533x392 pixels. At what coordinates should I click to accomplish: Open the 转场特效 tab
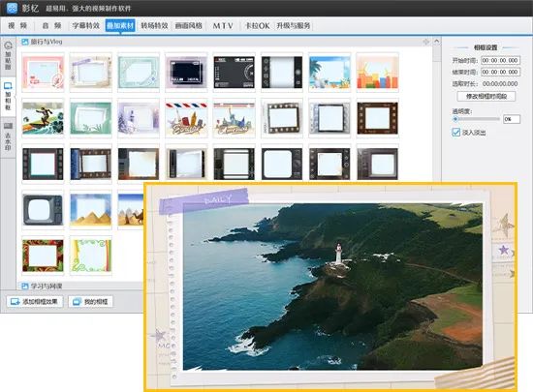(154, 25)
